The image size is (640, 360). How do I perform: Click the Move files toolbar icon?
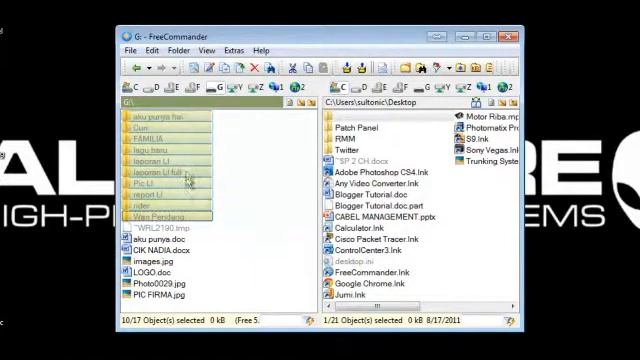(x=240, y=68)
